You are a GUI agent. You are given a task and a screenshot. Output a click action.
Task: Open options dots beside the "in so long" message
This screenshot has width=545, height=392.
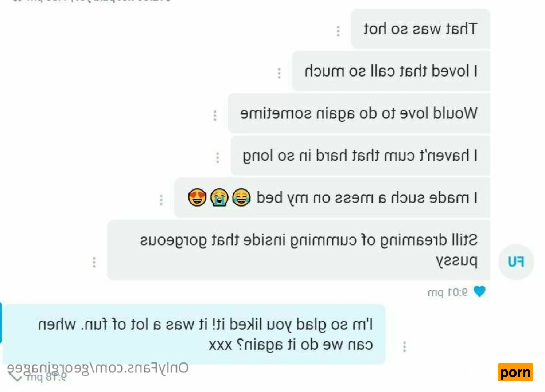(218, 158)
